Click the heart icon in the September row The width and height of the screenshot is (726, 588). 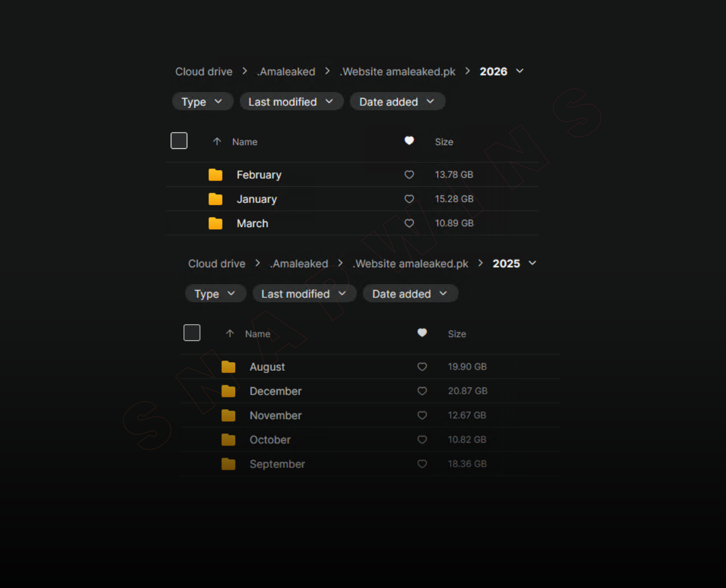point(422,464)
